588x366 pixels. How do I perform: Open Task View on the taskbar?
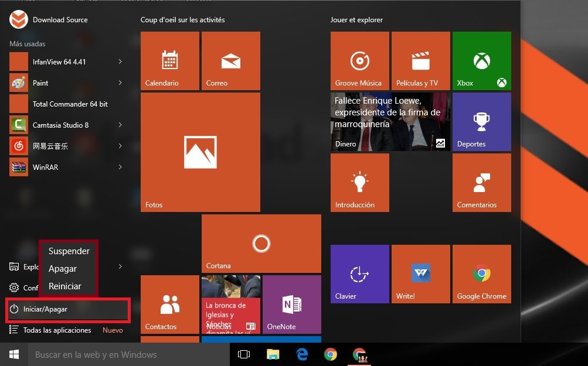pyautogui.click(x=244, y=354)
